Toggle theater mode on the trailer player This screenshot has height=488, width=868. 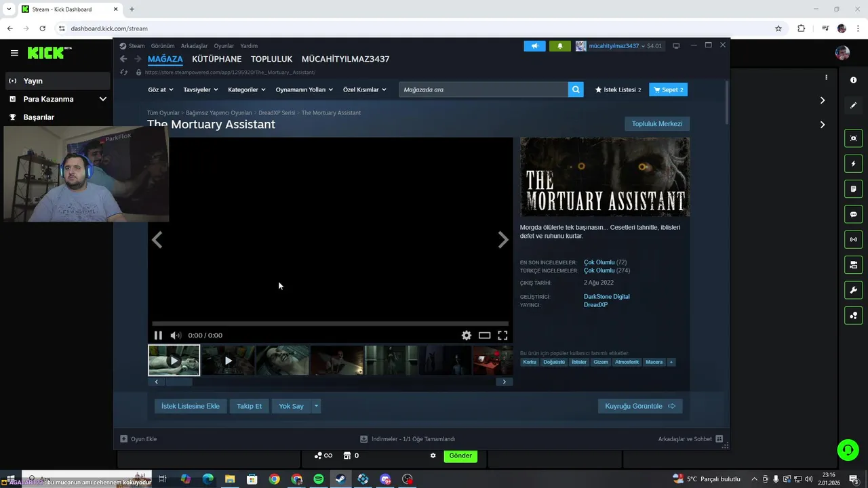pyautogui.click(x=484, y=335)
